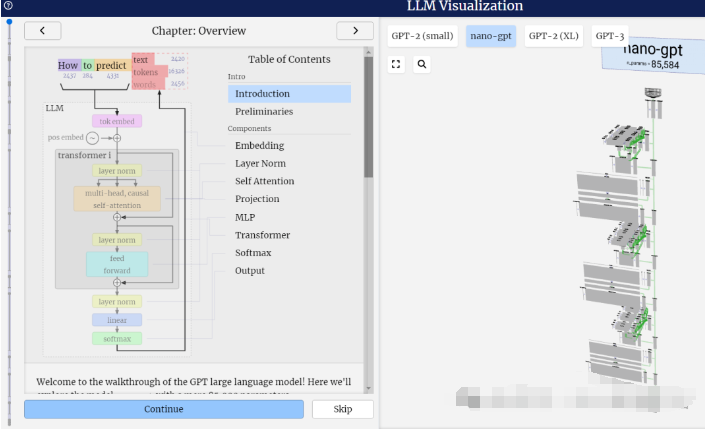705x430 pixels.
Task: Click the expand fullscreen icon
Action: click(x=396, y=64)
